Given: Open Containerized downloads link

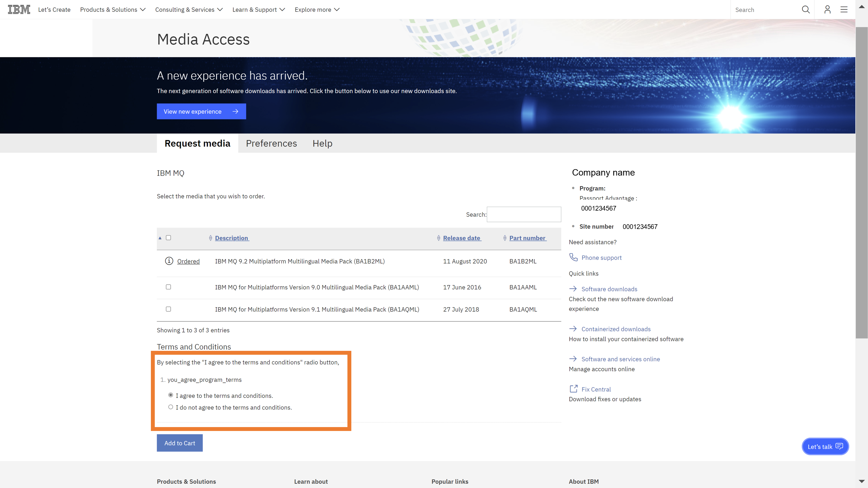Looking at the screenshot, I should pos(616,329).
